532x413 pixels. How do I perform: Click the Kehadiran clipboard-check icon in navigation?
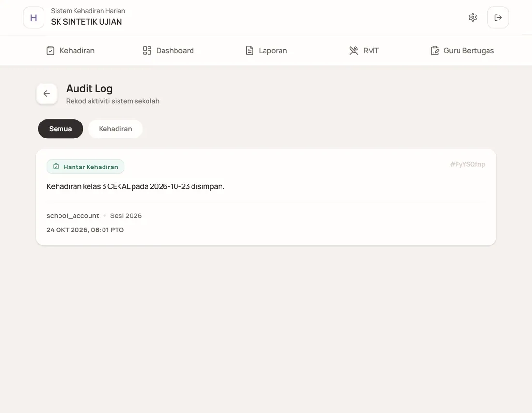[x=50, y=51]
